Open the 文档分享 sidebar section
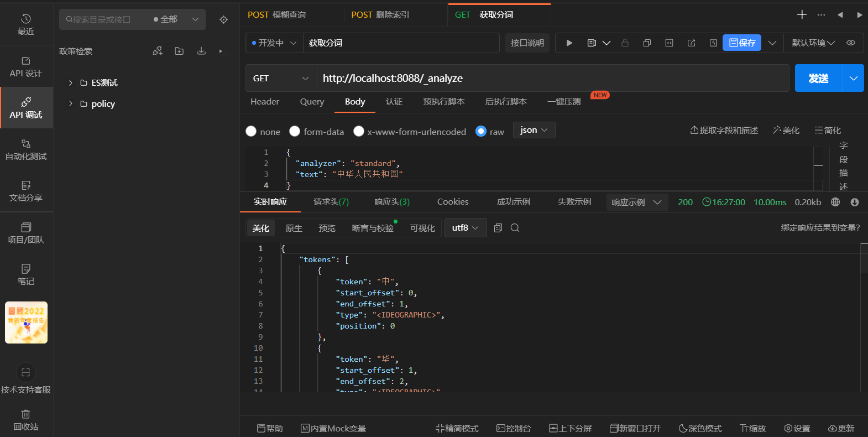This screenshot has height=437, width=868. coord(26,191)
